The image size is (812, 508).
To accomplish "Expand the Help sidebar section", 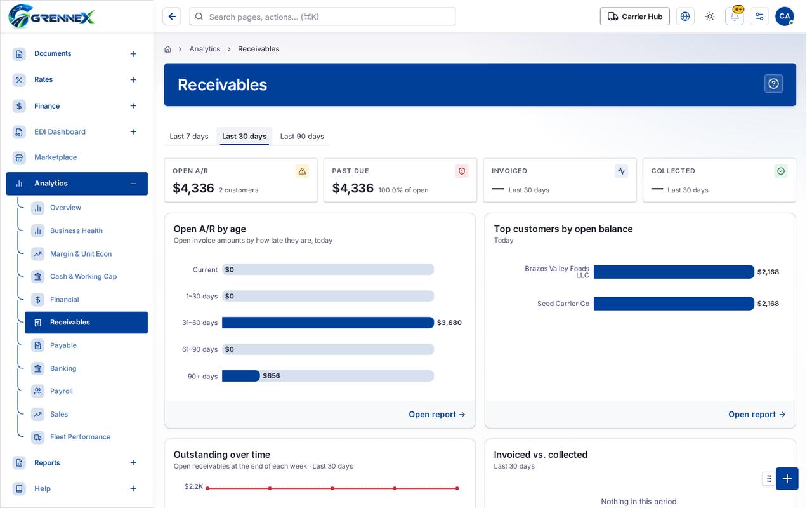I will [133, 489].
